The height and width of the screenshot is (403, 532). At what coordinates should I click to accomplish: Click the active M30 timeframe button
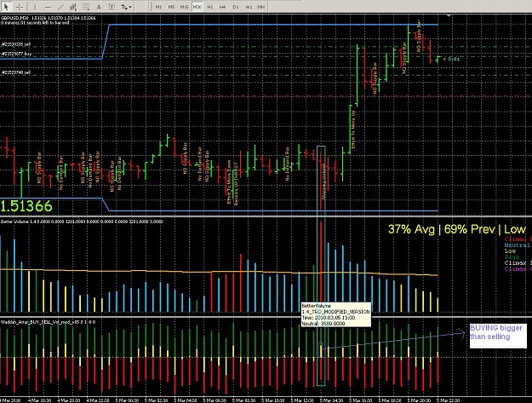tap(197, 7)
